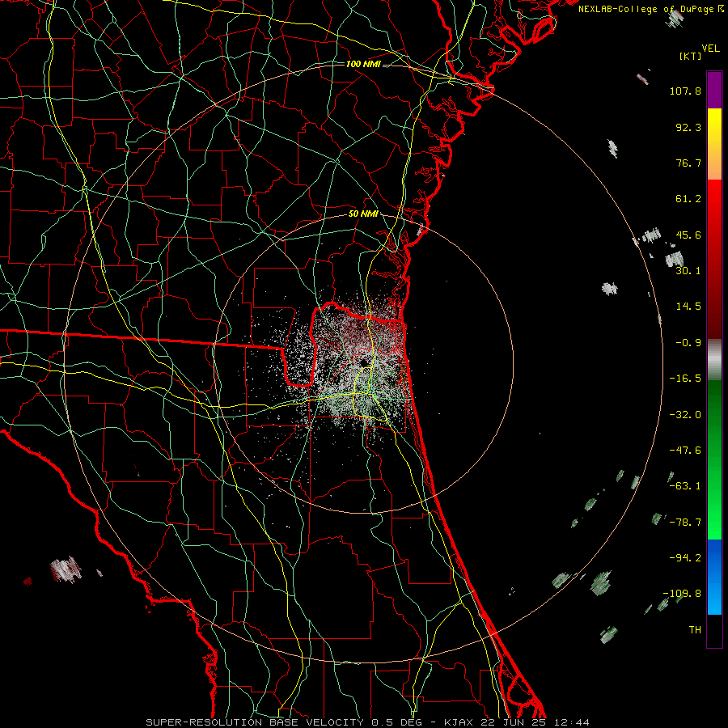Image resolution: width=728 pixels, height=728 pixels.
Task: Click the blue segment of velocity color bar
Action: click(x=714, y=577)
